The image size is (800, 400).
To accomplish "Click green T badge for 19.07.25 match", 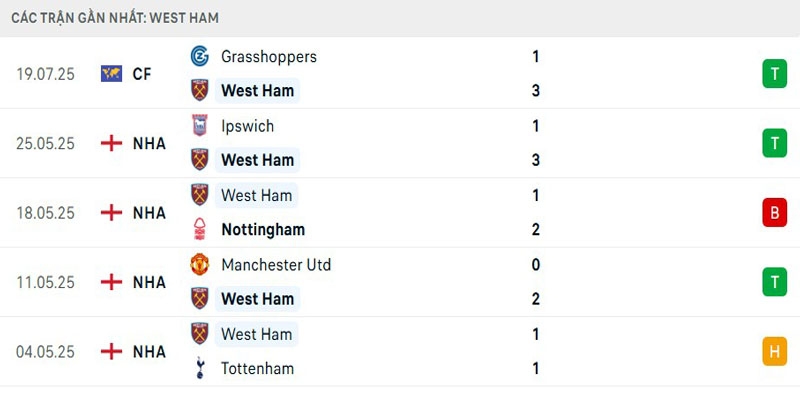I will [774, 74].
